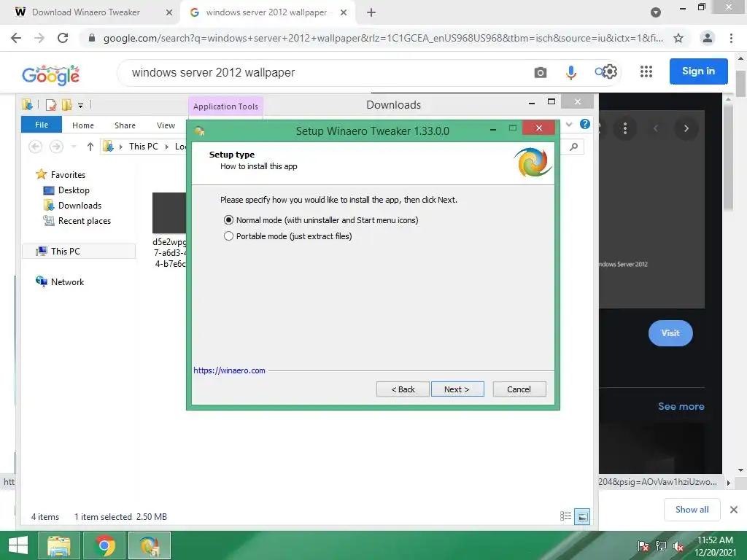Open the Windows Start button
This screenshot has height=560, width=747.
18,545
